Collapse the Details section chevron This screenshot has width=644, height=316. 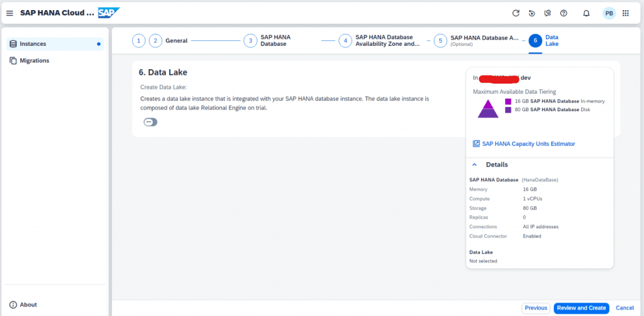(x=474, y=165)
